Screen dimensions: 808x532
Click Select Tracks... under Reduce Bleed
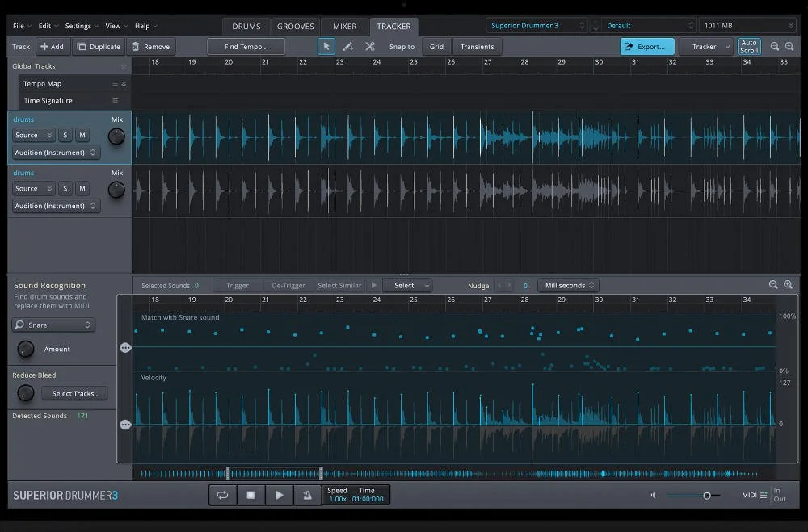tap(75, 393)
